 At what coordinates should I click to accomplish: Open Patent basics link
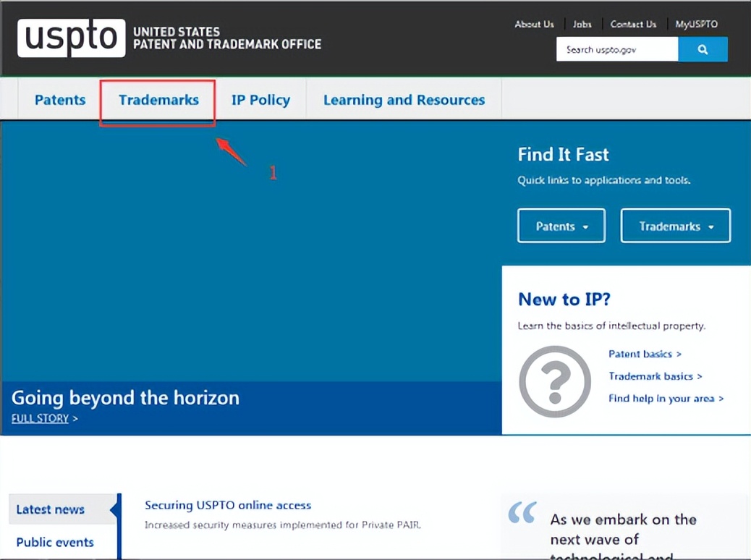pos(645,354)
